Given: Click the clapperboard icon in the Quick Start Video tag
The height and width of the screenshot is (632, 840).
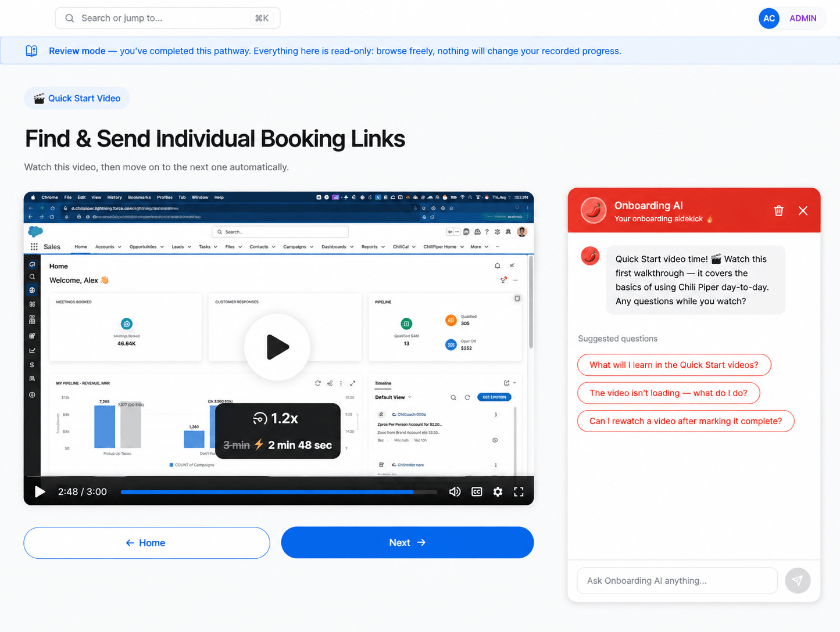Looking at the screenshot, I should [x=39, y=99].
